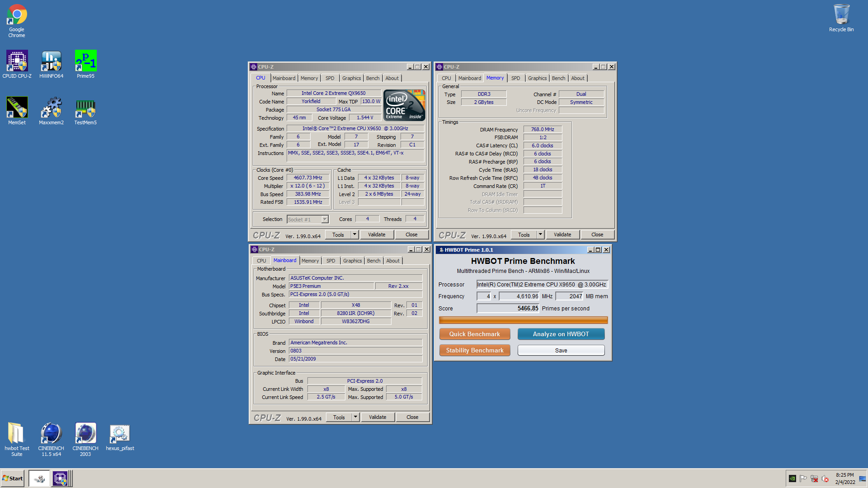Click the DRAM Frequency value 768.0 MHz
868x488 pixels.
(542, 129)
